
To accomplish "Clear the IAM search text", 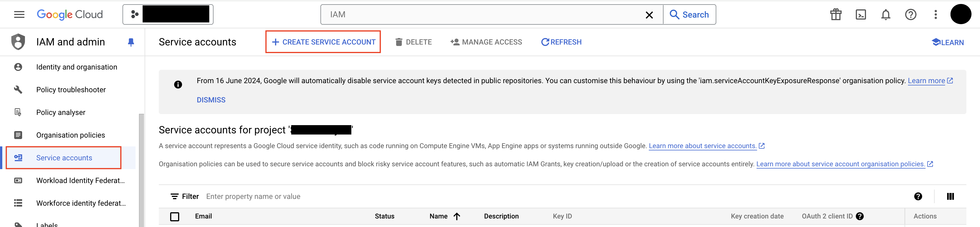I will point(649,15).
